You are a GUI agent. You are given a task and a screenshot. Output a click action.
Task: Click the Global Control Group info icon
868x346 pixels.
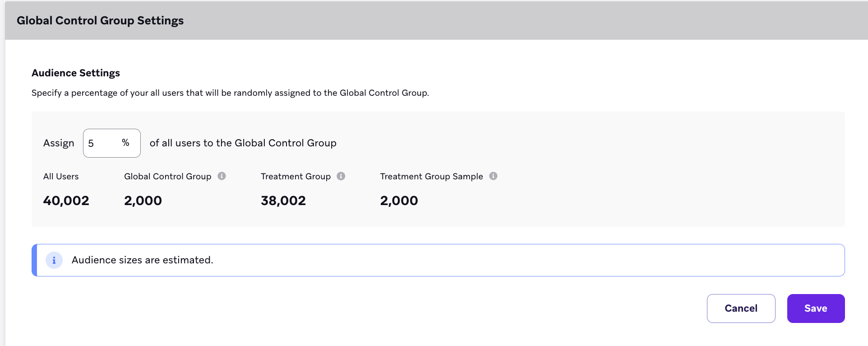tap(222, 176)
